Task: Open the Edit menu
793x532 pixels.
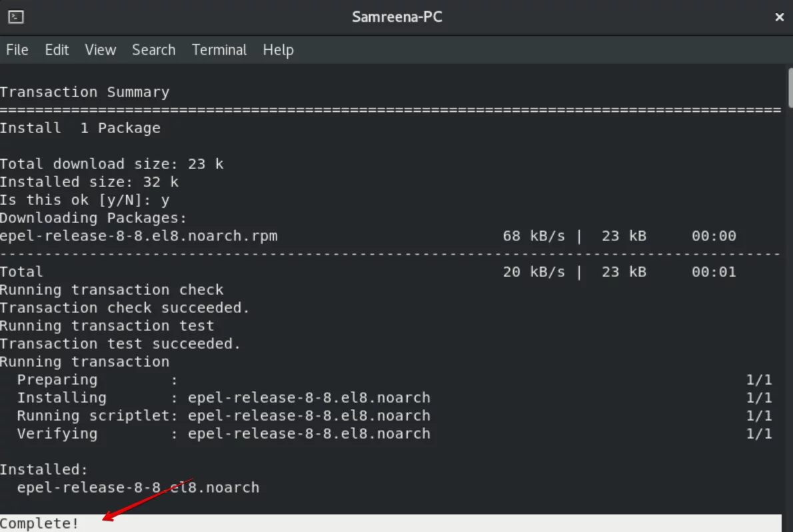Action: [x=57, y=50]
